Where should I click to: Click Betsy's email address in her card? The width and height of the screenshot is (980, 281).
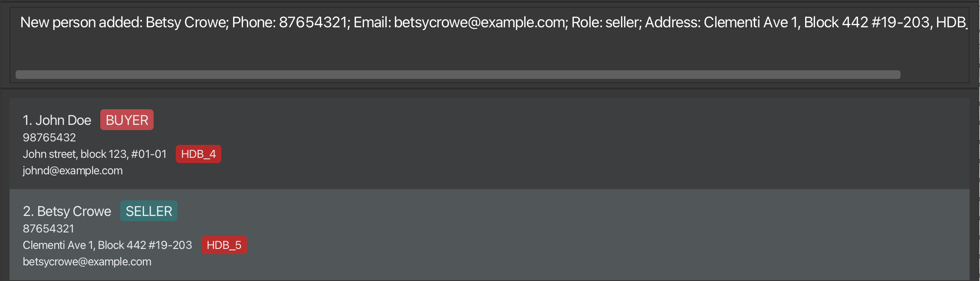point(87,262)
